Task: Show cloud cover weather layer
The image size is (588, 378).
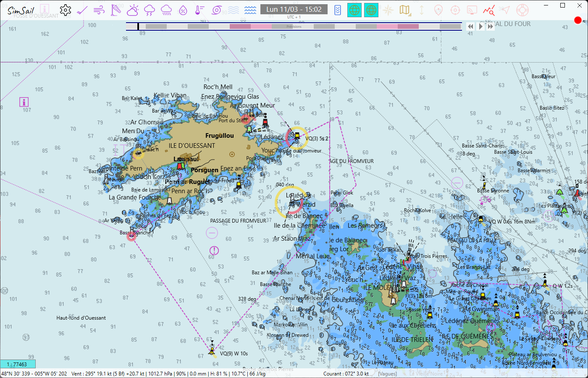Action: coord(133,10)
